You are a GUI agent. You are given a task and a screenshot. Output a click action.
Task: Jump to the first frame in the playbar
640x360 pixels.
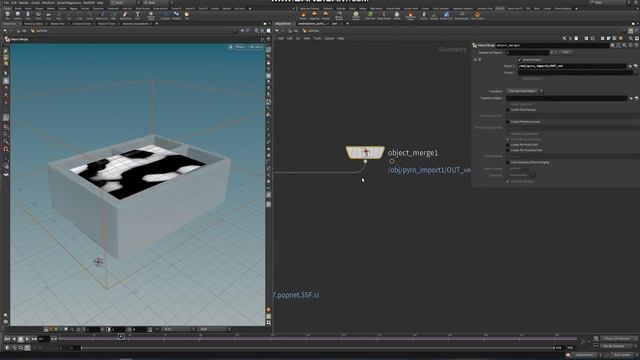(7, 339)
